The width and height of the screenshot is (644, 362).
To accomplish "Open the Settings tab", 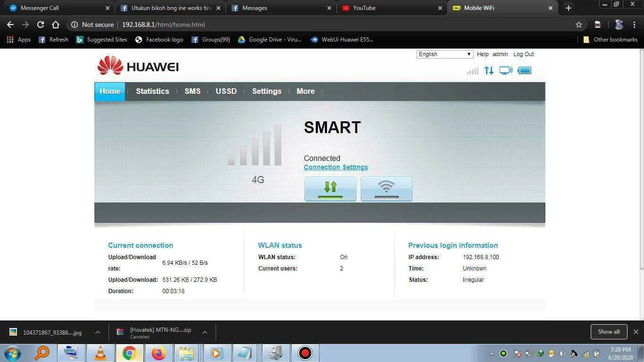I will 267,92.
